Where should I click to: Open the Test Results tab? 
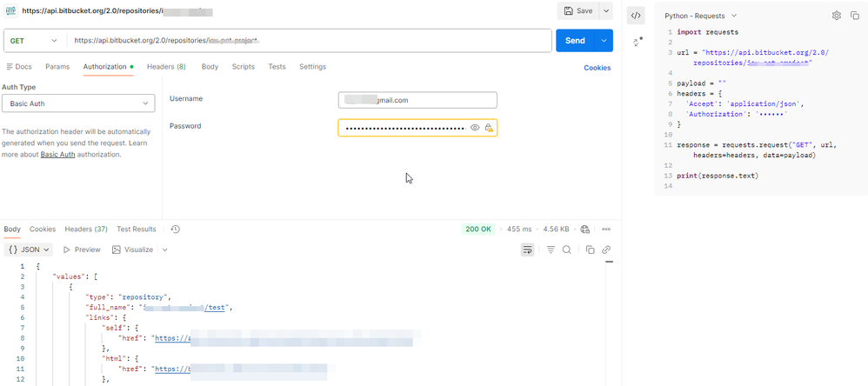point(137,229)
